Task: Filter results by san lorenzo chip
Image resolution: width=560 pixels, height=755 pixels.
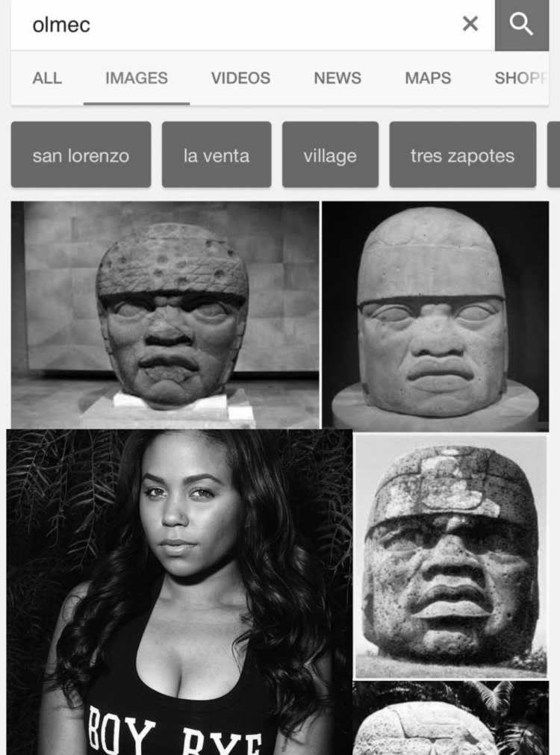Action: [x=81, y=155]
